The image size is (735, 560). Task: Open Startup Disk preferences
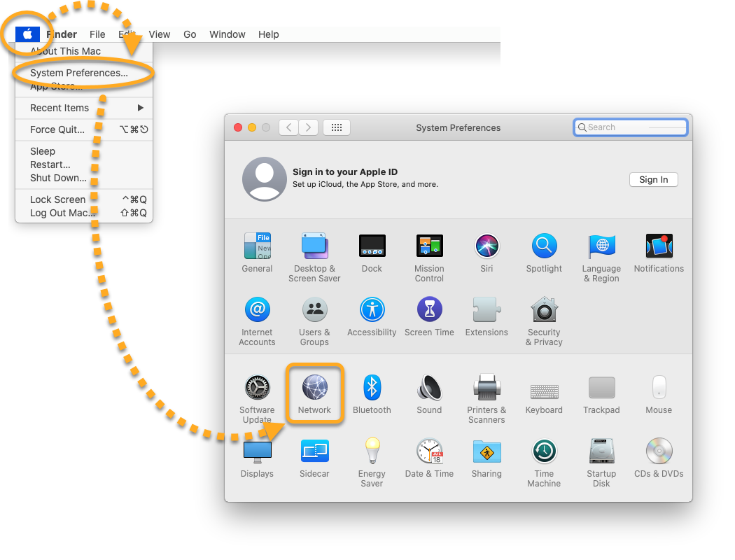coord(601,463)
